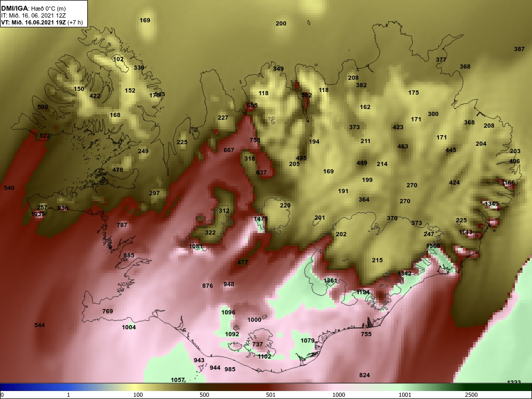The image size is (532, 399).
Task: Click map value '102' in the Westfjords
Action: 119,59
